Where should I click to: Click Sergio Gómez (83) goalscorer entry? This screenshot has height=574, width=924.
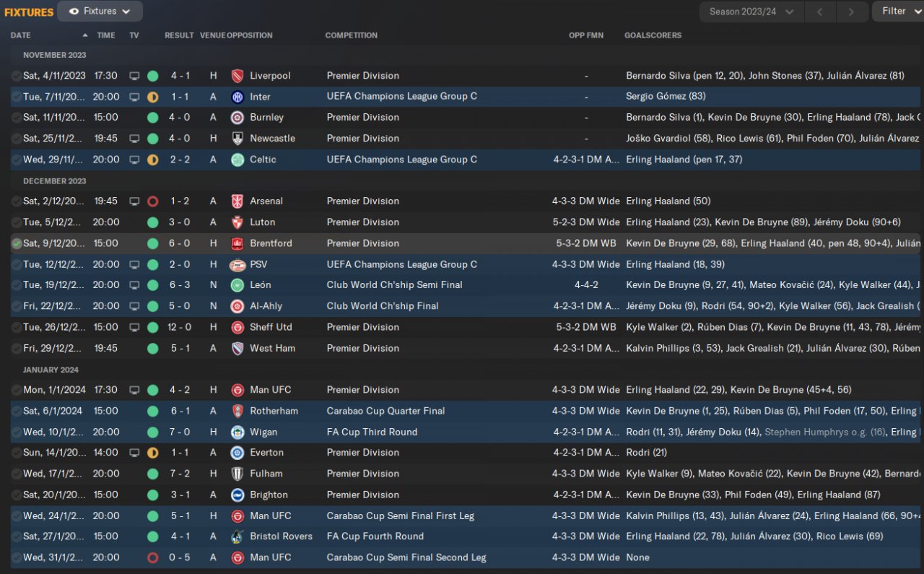click(x=666, y=97)
